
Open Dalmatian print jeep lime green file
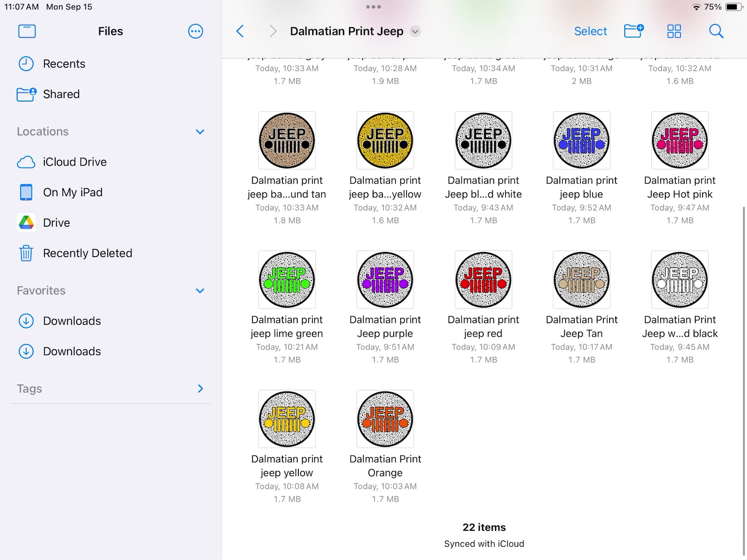(287, 280)
